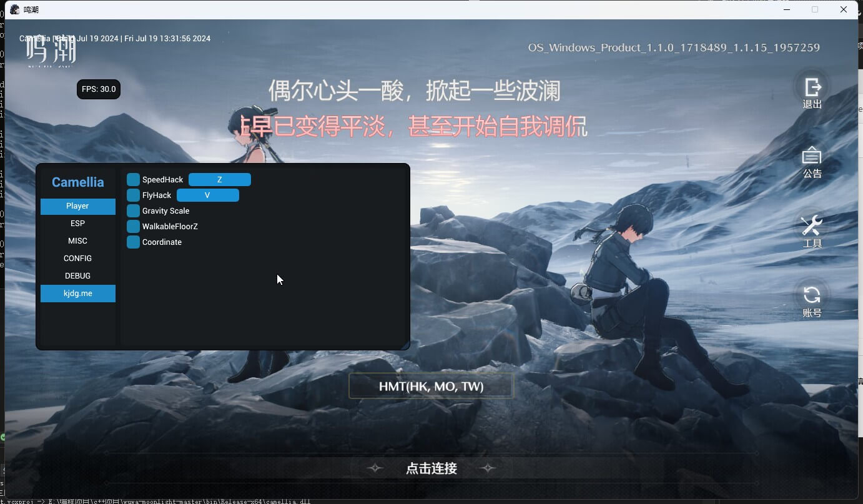Click the SpeedHack hotkey Z button
Viewport: 863px width, 504px height.
pyautogui.click(x=220, y=180)
